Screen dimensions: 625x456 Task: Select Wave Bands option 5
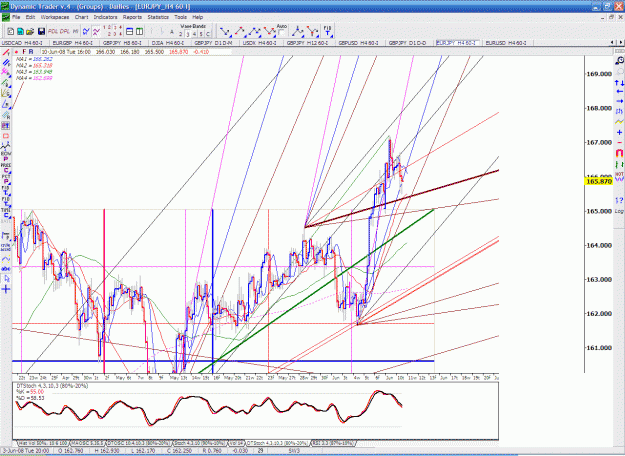click(x=201, y=34)
